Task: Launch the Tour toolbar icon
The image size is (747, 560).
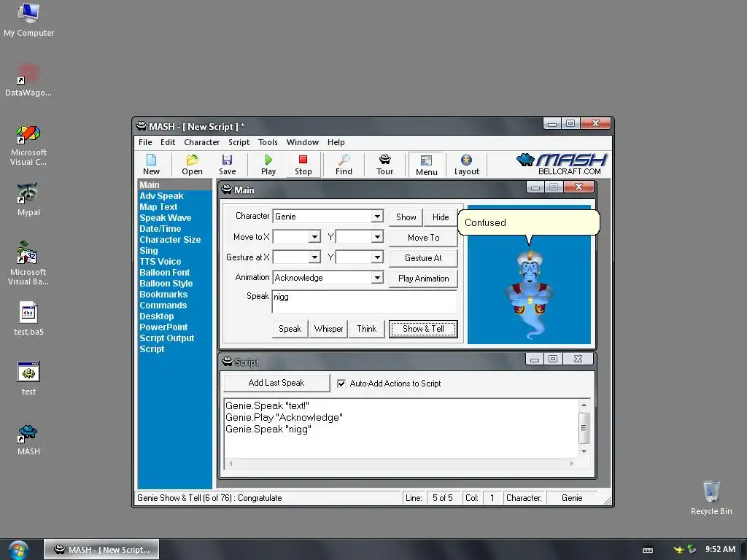Action: click(x=384, y=165)
